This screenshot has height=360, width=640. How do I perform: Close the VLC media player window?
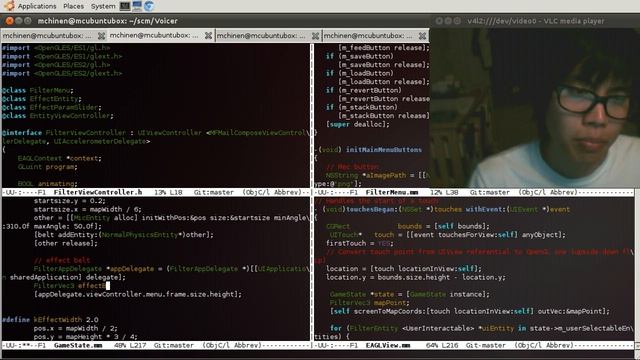point(439,20)
